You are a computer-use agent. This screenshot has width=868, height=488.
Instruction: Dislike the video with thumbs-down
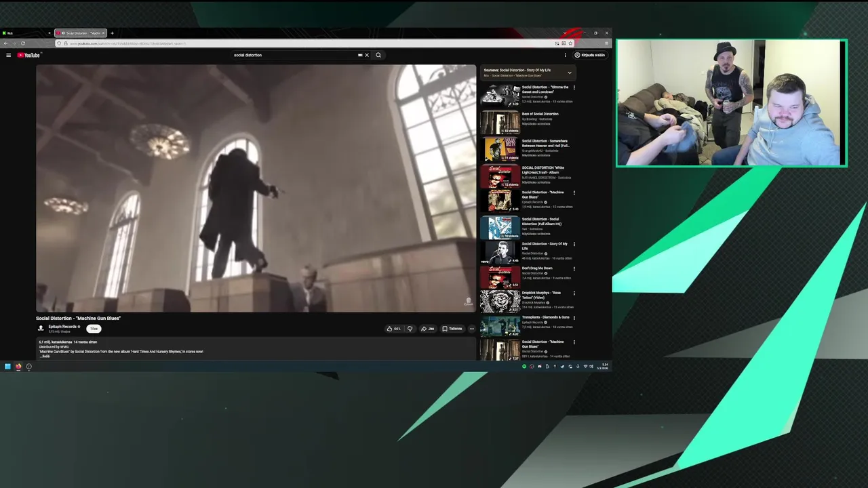410,329
